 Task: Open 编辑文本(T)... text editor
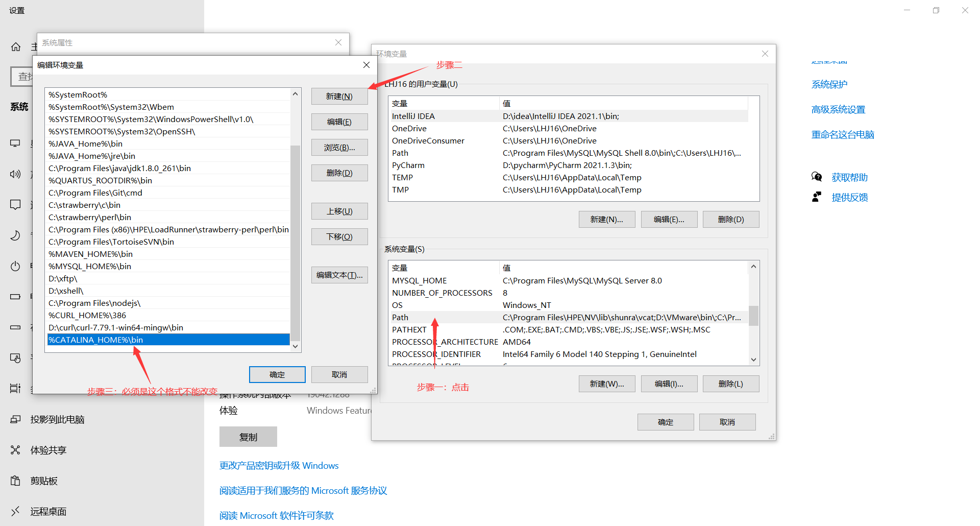click(339, 275)
